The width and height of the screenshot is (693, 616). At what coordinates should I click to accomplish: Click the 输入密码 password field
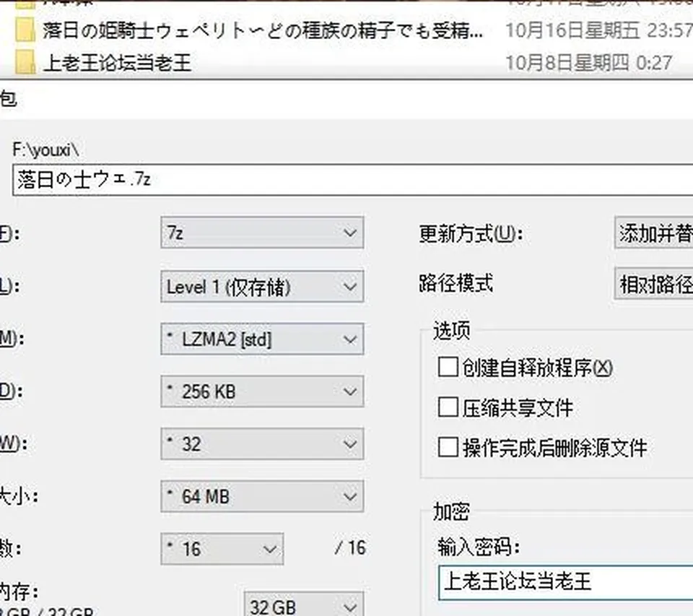click(566, 582)
